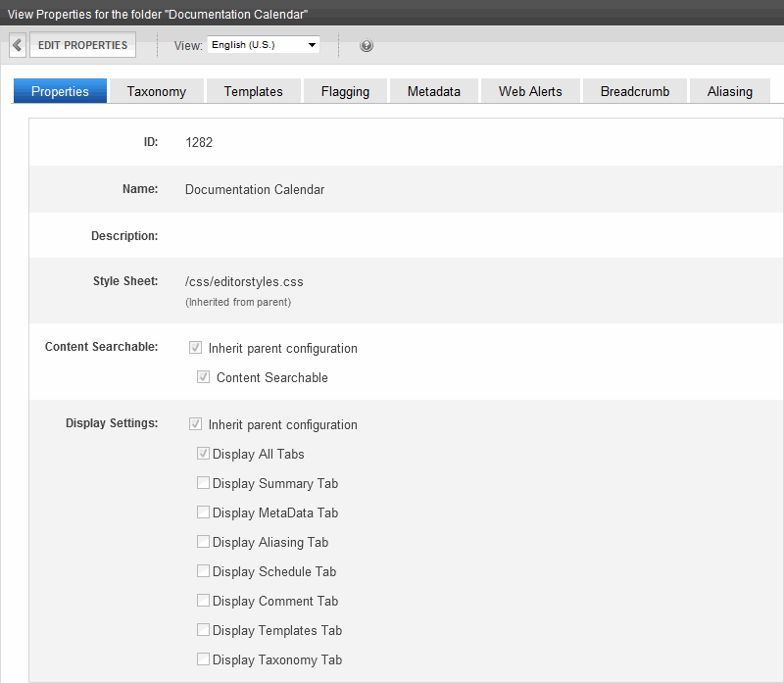Click the back arrow icon
The height and width of the screenshot is (683, 784).
18,45
